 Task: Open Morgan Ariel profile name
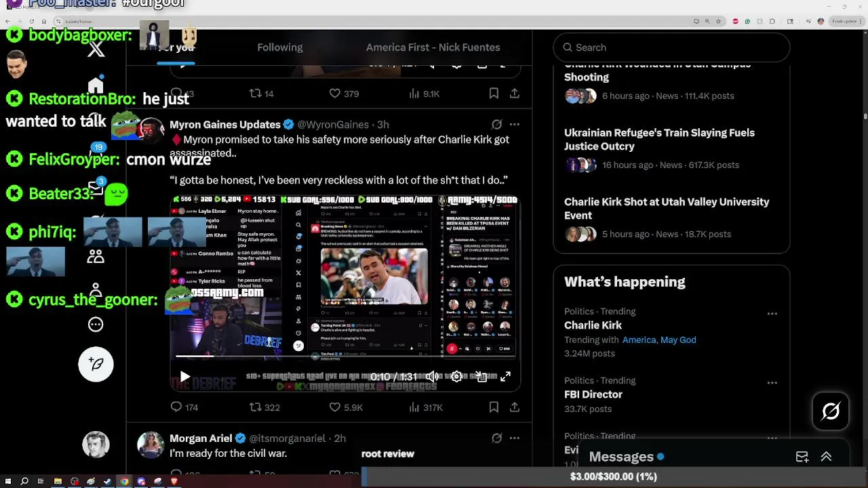pos(201,439)
